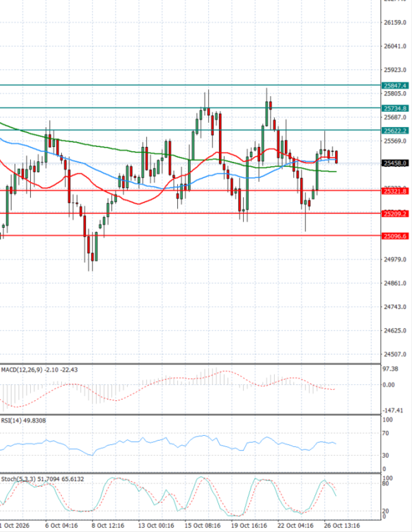Click the 25622.2 resistance level label
The width and height of the screenshot is (412, 532).
tap(395, 130)
